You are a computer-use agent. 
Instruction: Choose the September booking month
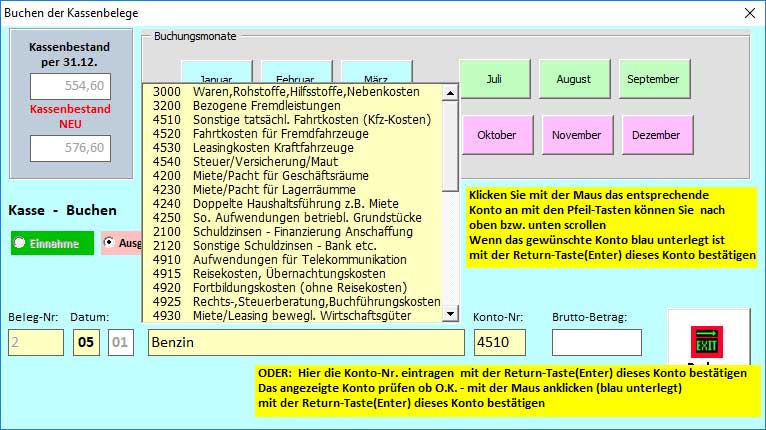click(654, 79)
